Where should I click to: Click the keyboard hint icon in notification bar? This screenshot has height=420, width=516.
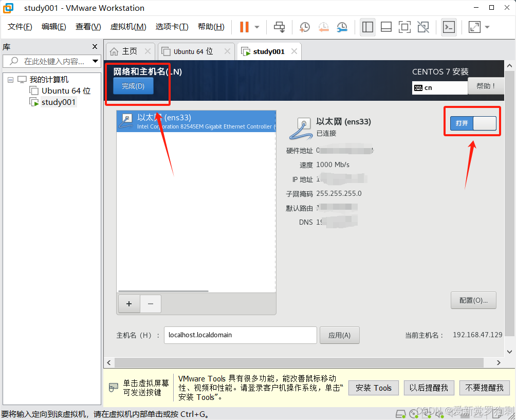[x=113, y=388]
